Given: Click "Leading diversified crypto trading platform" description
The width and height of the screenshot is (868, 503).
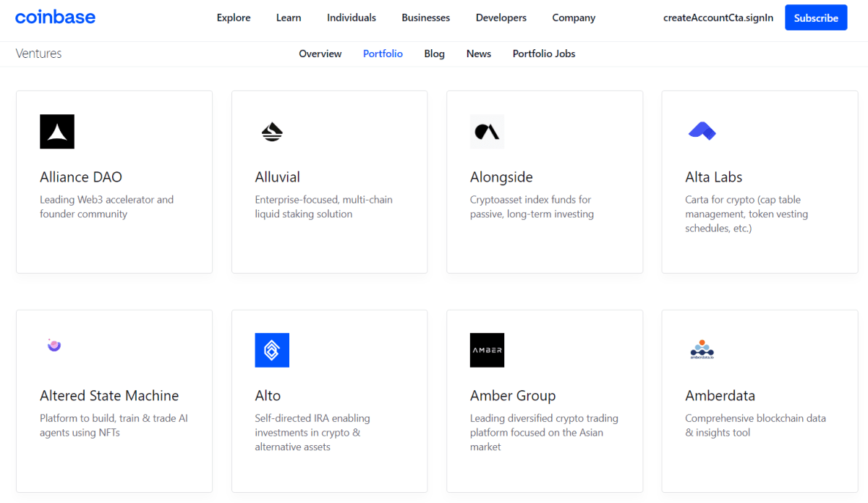Looking at the screenshot, I should click(544, 433).
